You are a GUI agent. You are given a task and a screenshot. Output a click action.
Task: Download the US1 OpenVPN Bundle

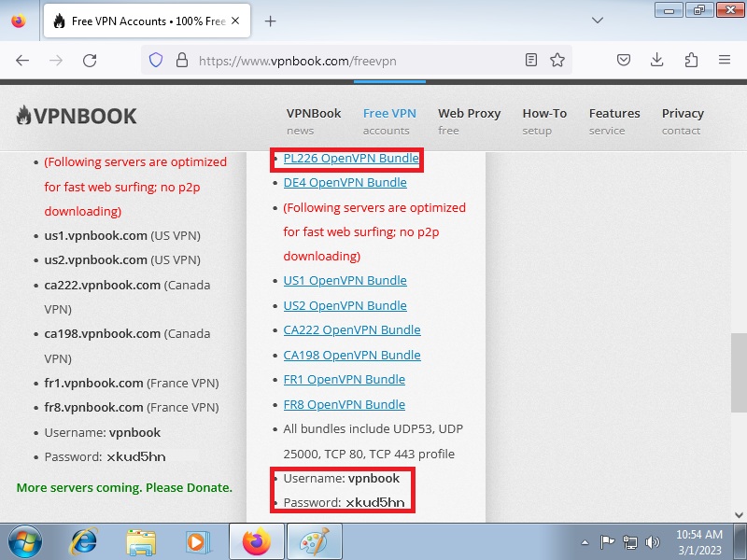(345, 281)
